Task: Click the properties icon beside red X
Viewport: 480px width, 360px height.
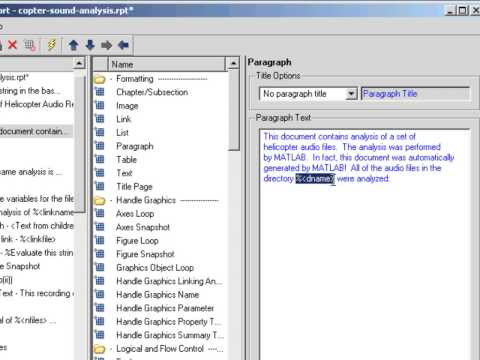Action: pyautogui.click(x=29, y=45)
